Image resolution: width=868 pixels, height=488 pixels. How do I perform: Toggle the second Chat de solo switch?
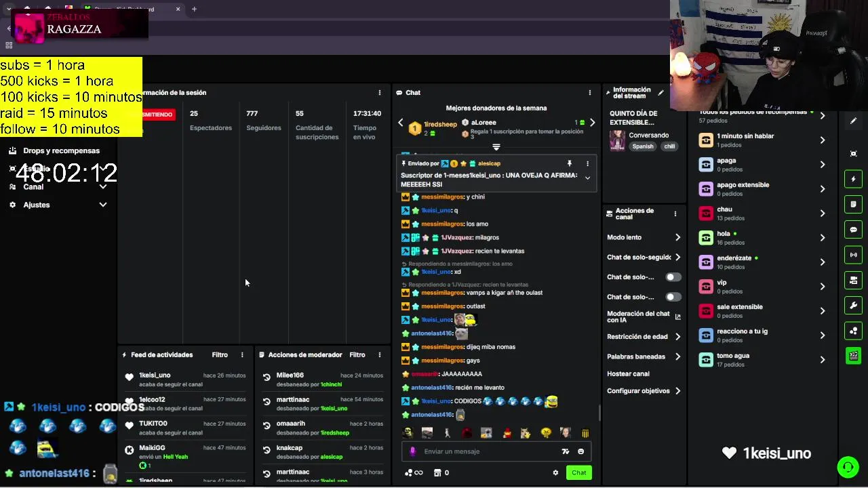click(673, 297)
